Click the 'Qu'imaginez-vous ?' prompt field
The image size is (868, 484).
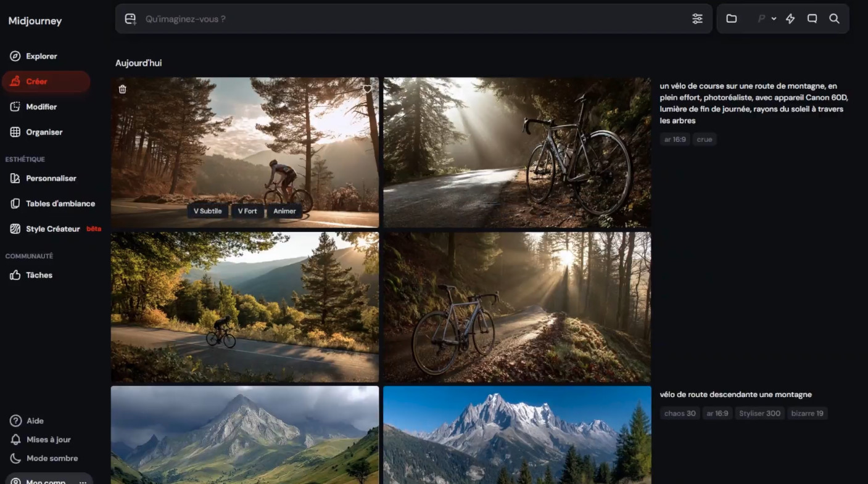point(413,19)
